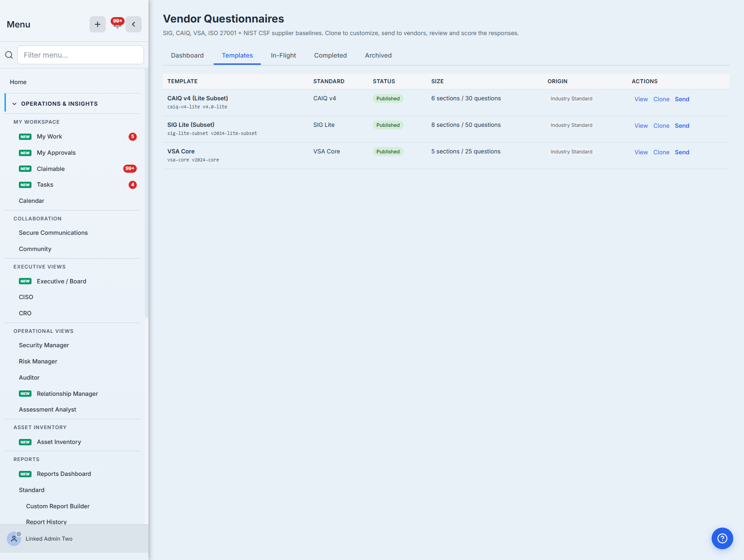744x560 pixels.
Task: Clone the CAIQ v4 Lite Subset template
Action: (x=661, y=99)
